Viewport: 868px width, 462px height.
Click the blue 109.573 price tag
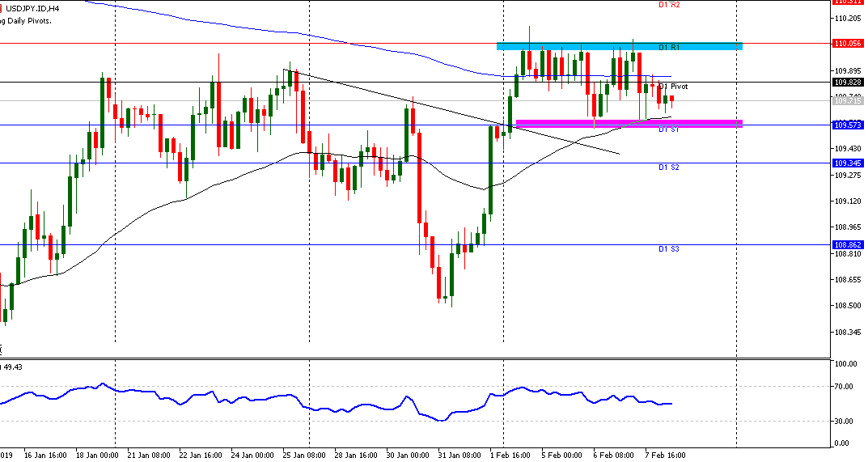point(846,125)
